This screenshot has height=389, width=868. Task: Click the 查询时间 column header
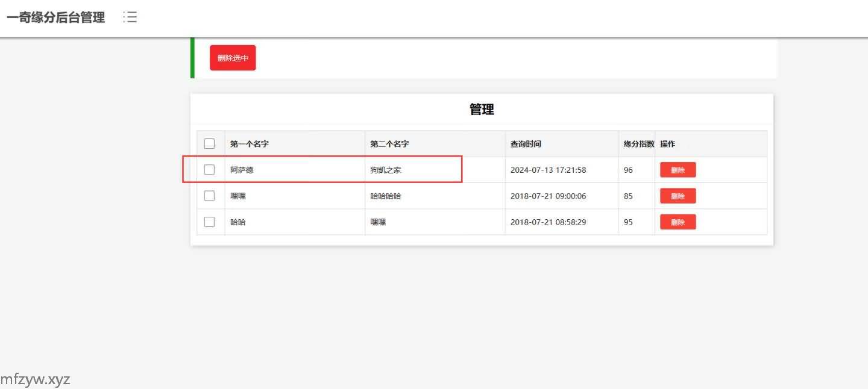pyautogui.click(x=526, y=144)
